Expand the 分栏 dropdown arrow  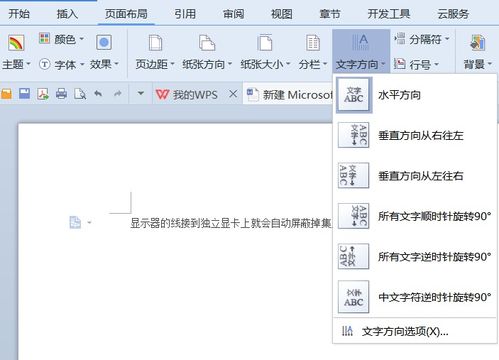pyautogui.click(x=325, y=64)
